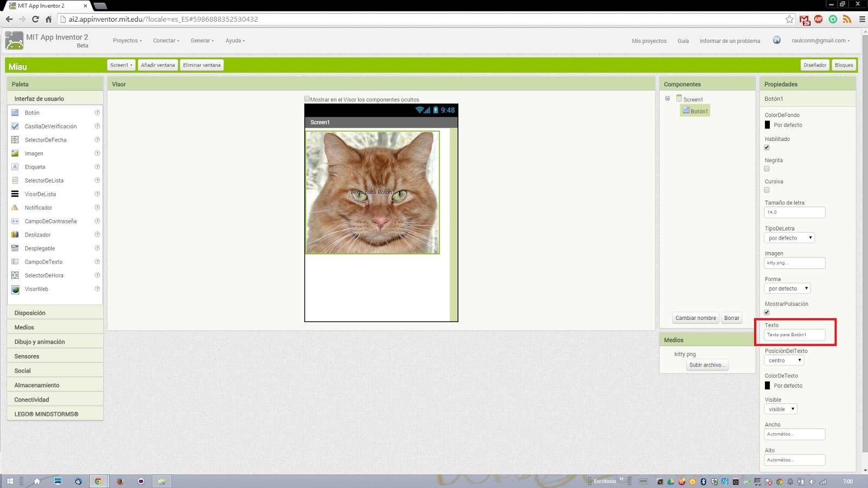This screenshot has height=488, width=868.
Task: Uncheck the Habilitado checkbox
Action: point(767,147)
